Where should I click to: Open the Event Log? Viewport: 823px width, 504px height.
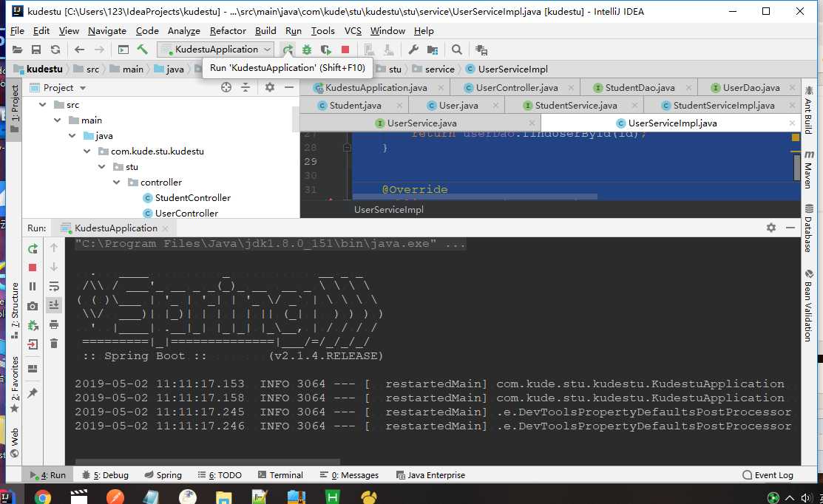click(768, 475)
